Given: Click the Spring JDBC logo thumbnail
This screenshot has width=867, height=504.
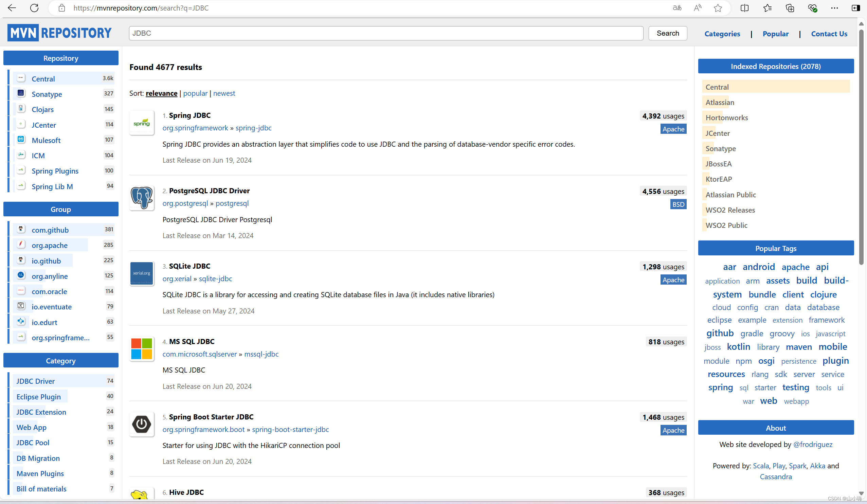Looking at the screenshot, I should (x=141, y=123).
